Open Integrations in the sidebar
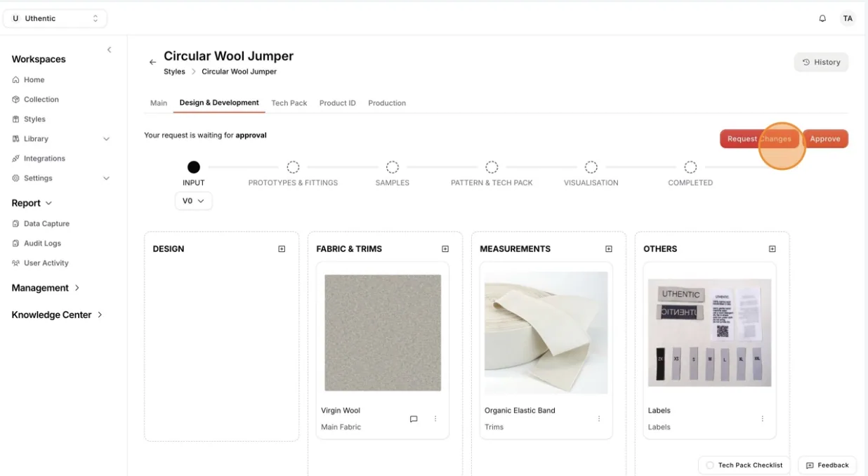The height and width of the screenshot is (476, 868). click(38, 159)
